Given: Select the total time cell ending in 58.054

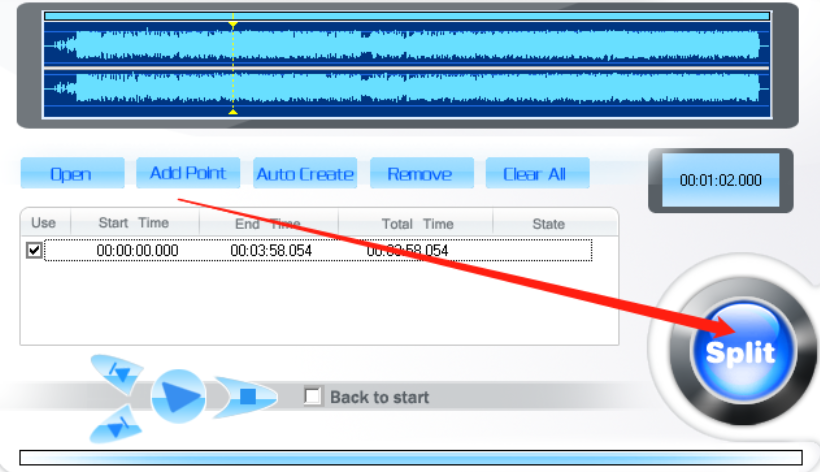Looking at the screenshot, I should coord(407,250).
